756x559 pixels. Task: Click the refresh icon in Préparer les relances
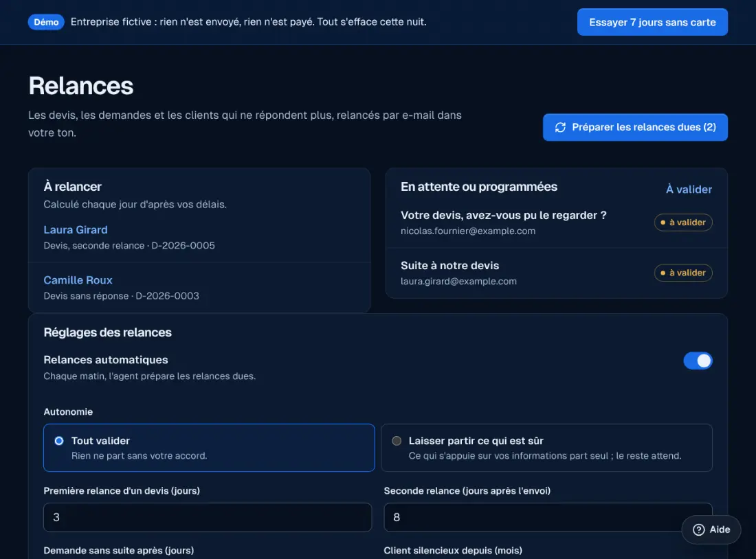(x=560, y=127)
